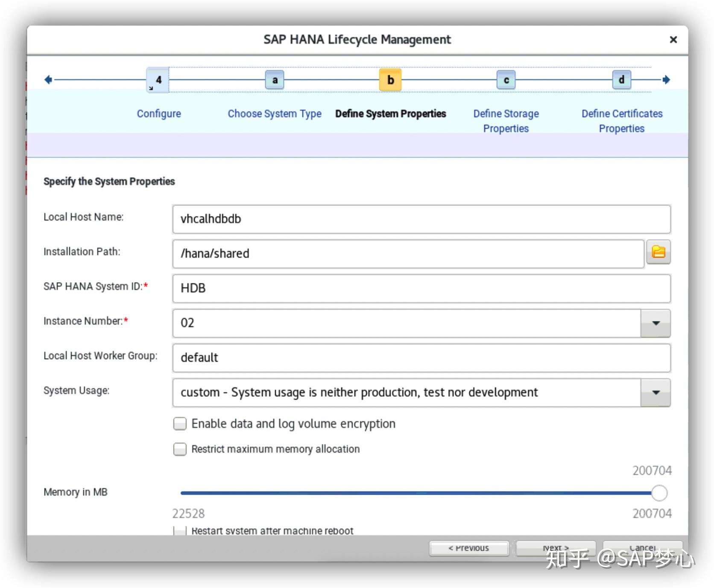This screenshot has width=714, height=588.
Task: Click the left roadmap navigation arrow
Action: click(x=48, y=80)
